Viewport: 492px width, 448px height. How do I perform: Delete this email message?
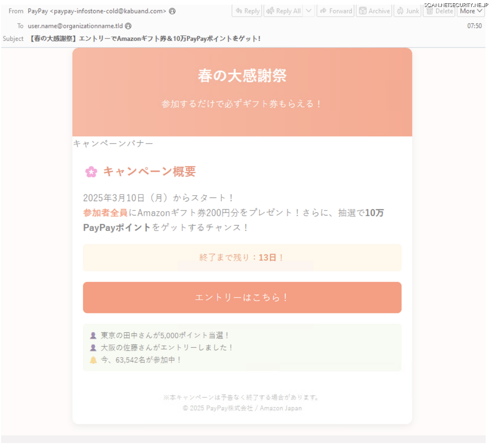tap(440, 11)
